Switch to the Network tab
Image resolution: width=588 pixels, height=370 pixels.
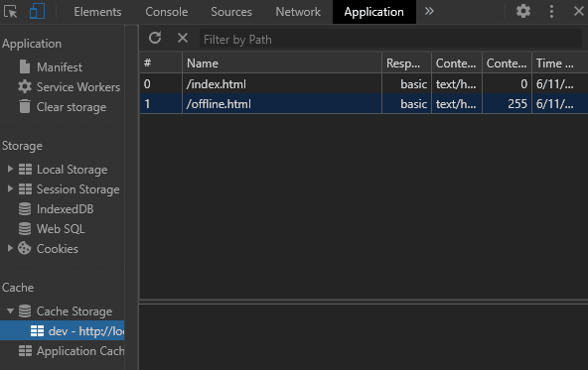(298, 12)
